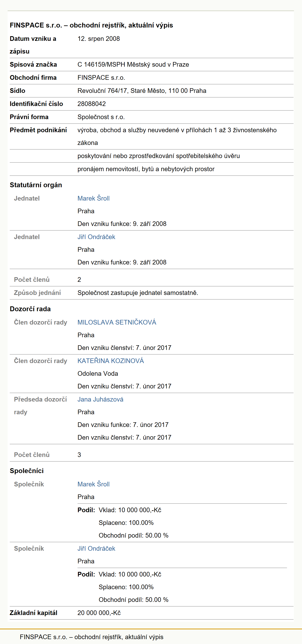Click the Sídlo address Revoluční 764/17
Viewport: 302px width, 644px height.
(142, 91)
